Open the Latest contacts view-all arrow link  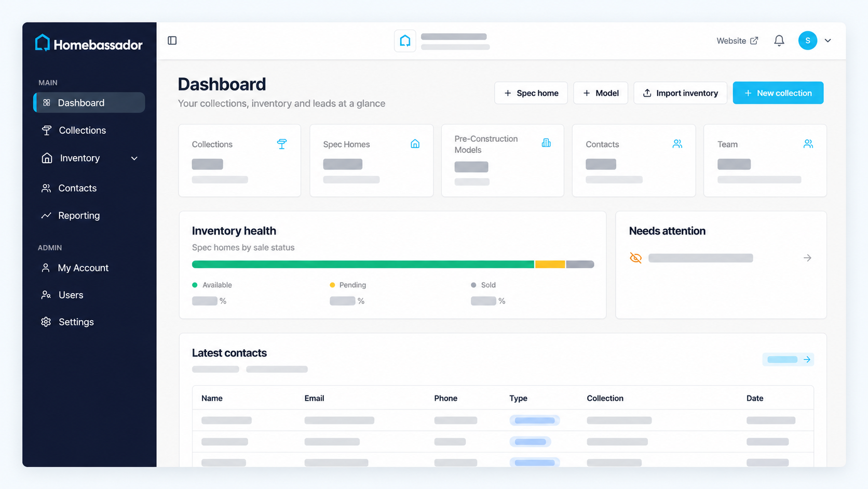click(x=788, y=359)
